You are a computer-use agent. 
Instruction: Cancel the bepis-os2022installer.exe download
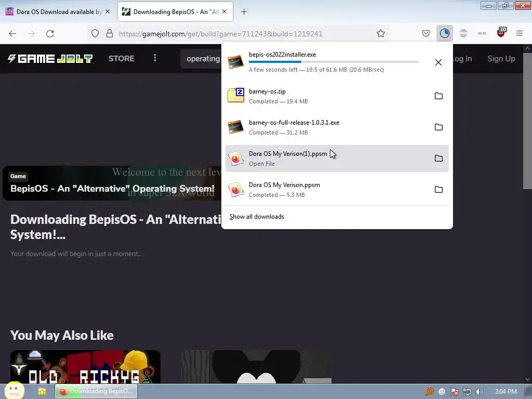[x=438, y=62]
